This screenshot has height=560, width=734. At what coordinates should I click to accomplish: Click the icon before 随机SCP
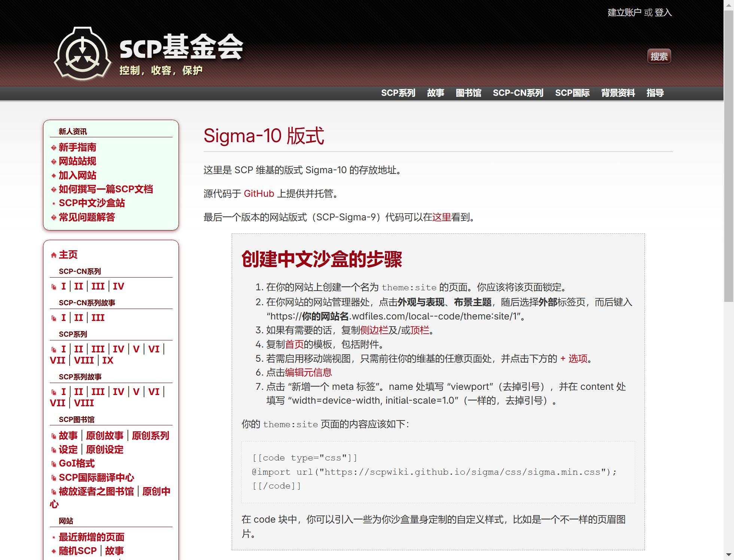click(54, 551)
